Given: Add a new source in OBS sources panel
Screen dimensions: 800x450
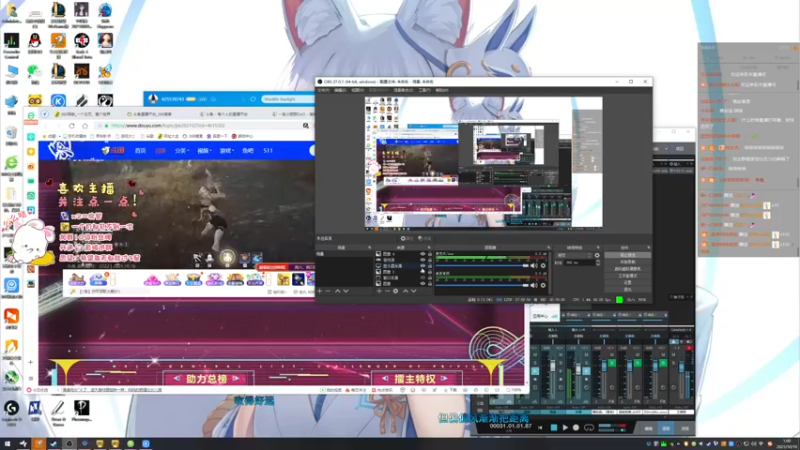Looking at the screenshot, I should click(379, 291).
